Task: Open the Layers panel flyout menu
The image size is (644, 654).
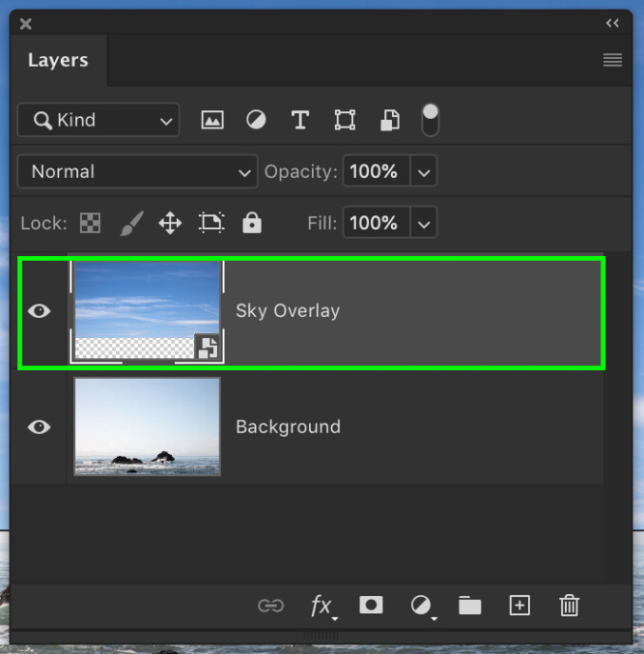Action: [x=613, y=60]
